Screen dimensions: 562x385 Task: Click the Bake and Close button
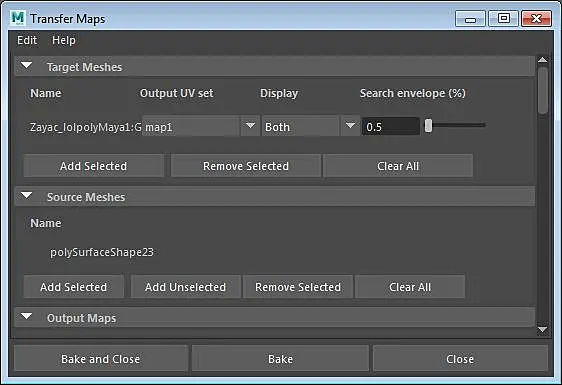point(101,359)
